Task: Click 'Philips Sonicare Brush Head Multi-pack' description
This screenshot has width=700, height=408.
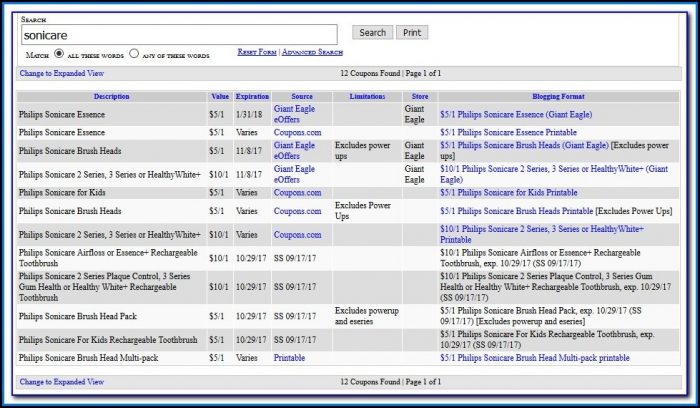Action: click(88, 358)
